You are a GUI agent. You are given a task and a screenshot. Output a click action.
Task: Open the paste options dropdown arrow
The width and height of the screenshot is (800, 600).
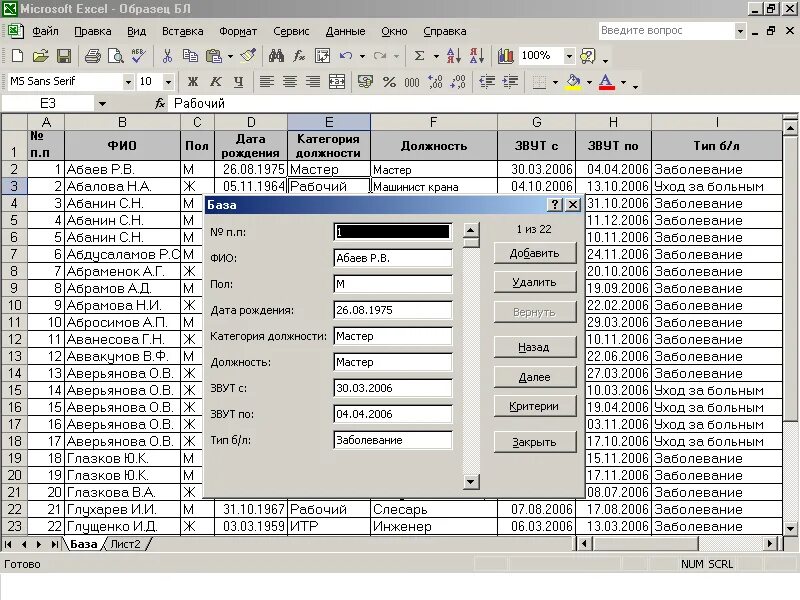(230, 56)
